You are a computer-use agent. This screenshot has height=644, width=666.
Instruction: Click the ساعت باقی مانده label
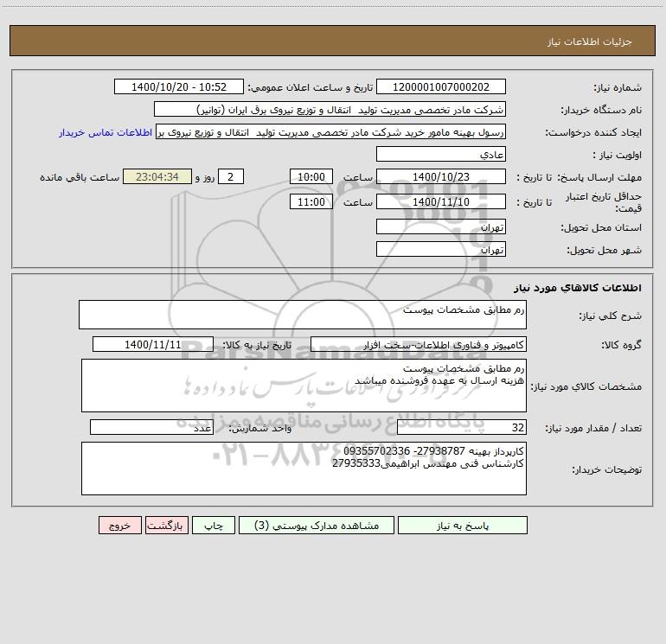coord(80,177)
